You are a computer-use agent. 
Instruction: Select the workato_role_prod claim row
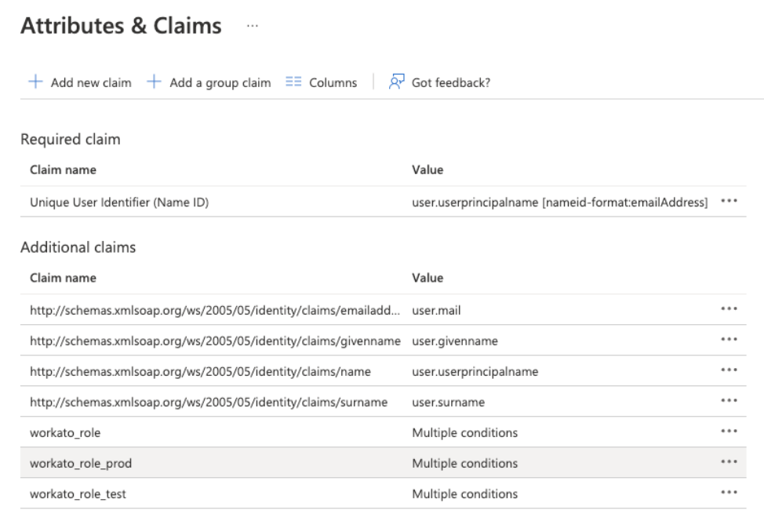(x=81, y=463)
